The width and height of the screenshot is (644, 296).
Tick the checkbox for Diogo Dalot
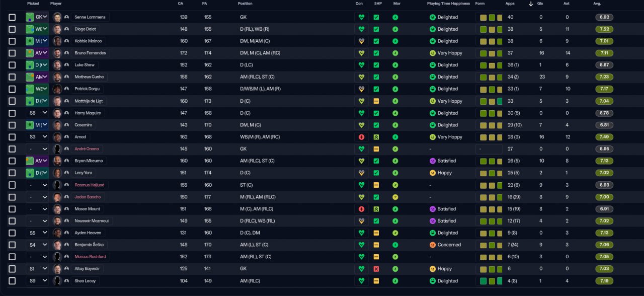pos(12,29)
